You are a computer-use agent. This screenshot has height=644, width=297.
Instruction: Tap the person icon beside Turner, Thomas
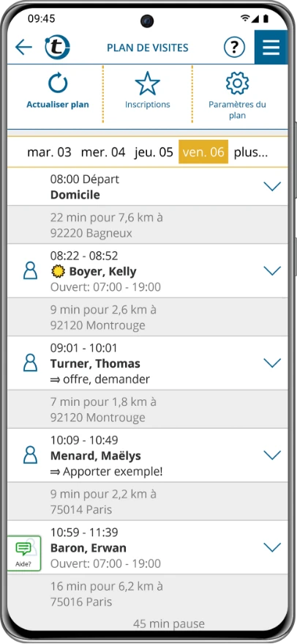point(30,363)
